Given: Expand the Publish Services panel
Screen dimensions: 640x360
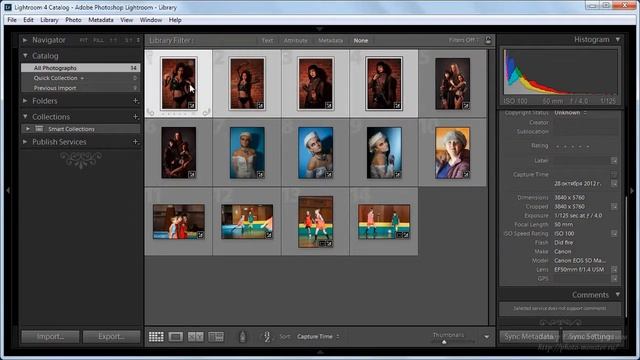Looking at the screenshot, I should click(25, 142).
